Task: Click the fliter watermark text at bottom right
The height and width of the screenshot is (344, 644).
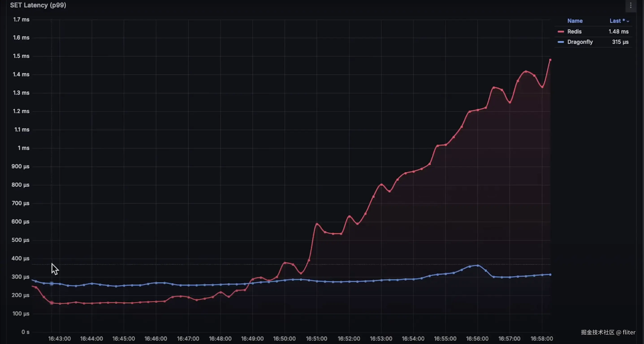Action: pyautogui.click(x=629, y=332)
